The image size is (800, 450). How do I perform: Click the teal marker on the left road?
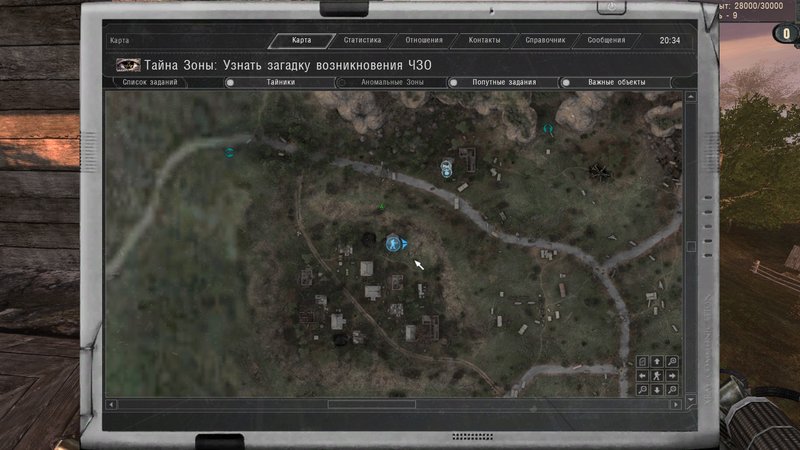229,152
